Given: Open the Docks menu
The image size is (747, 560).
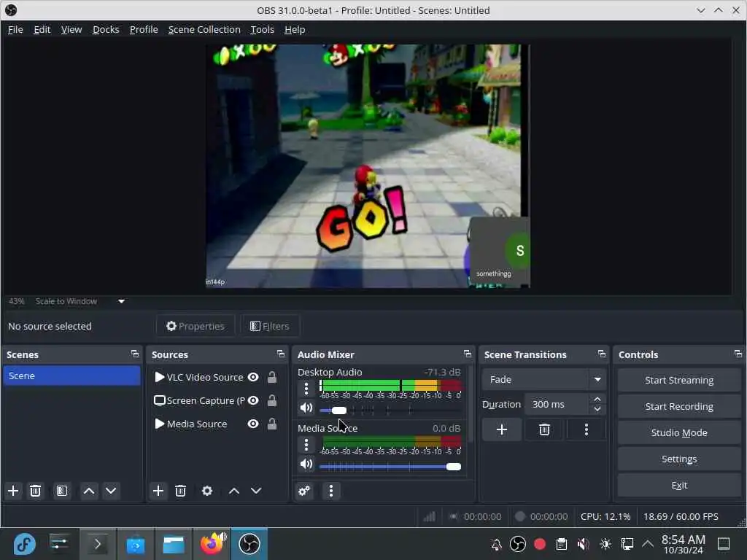Looking at the screenshot, I should click(x=106, y=29).
